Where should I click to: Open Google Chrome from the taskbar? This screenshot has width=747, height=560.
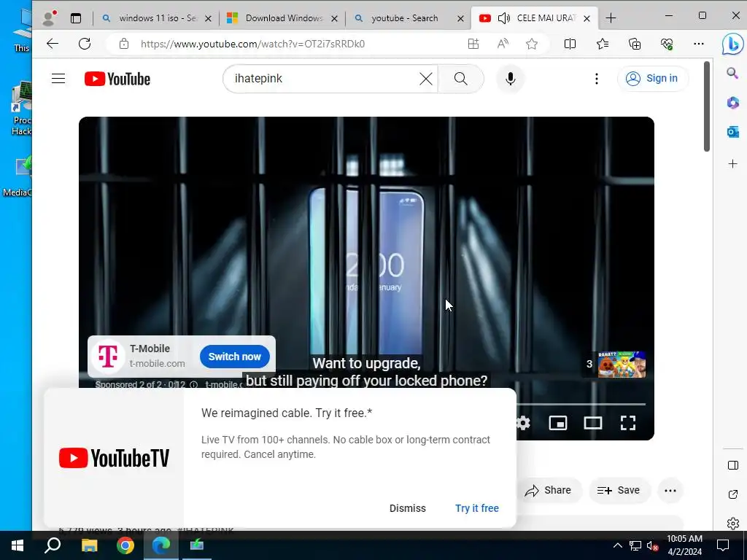(125, 545)
